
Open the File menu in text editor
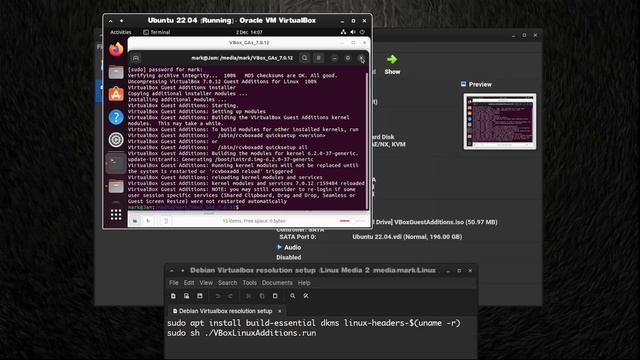pyautogui.click(x=174, y=283)
